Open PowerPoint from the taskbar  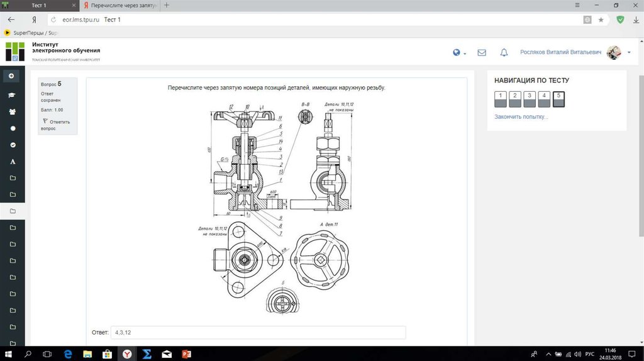186,354
